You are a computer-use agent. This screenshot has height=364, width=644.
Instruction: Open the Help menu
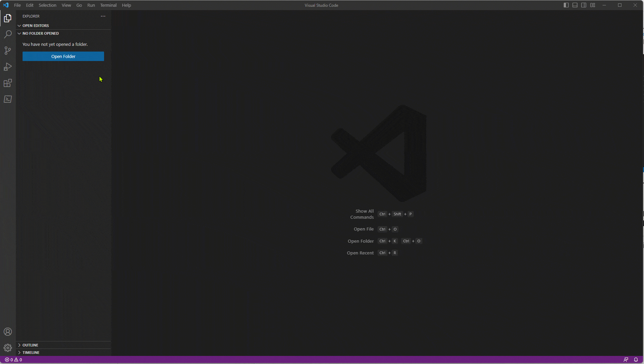pyautogui.click(x=126, y=5)
